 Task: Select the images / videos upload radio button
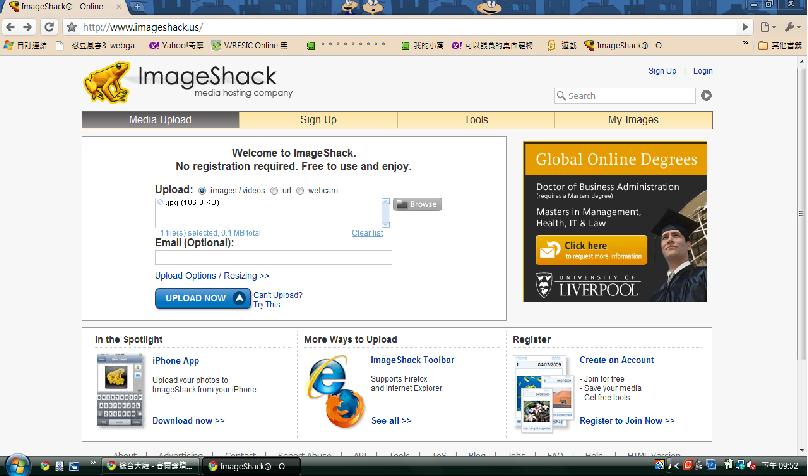click(201, 191)
